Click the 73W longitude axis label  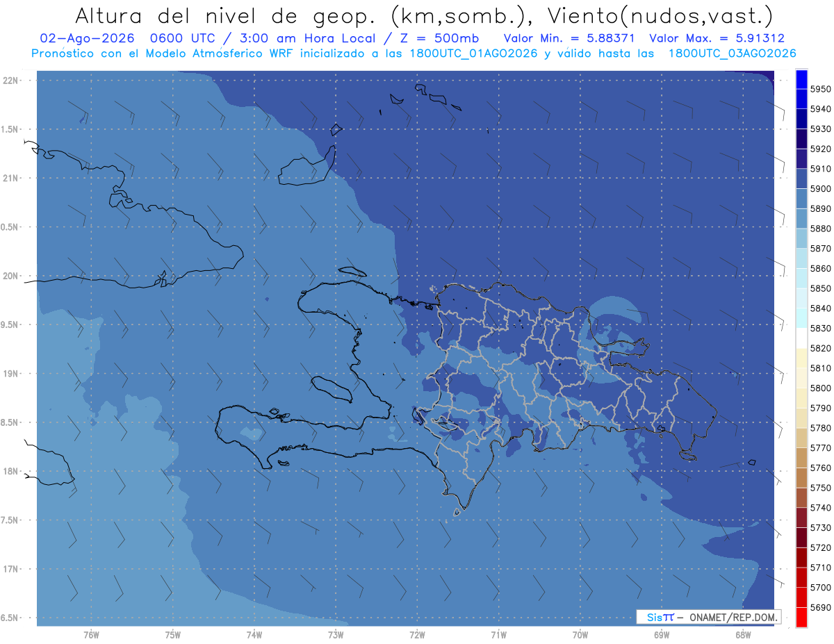[336, 635]
